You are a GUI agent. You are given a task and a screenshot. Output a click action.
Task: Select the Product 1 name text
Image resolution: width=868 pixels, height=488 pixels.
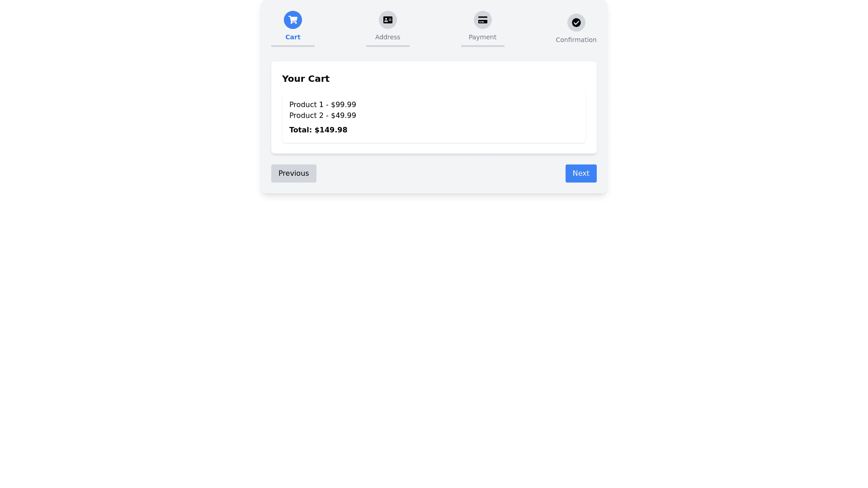pos(306,105)
